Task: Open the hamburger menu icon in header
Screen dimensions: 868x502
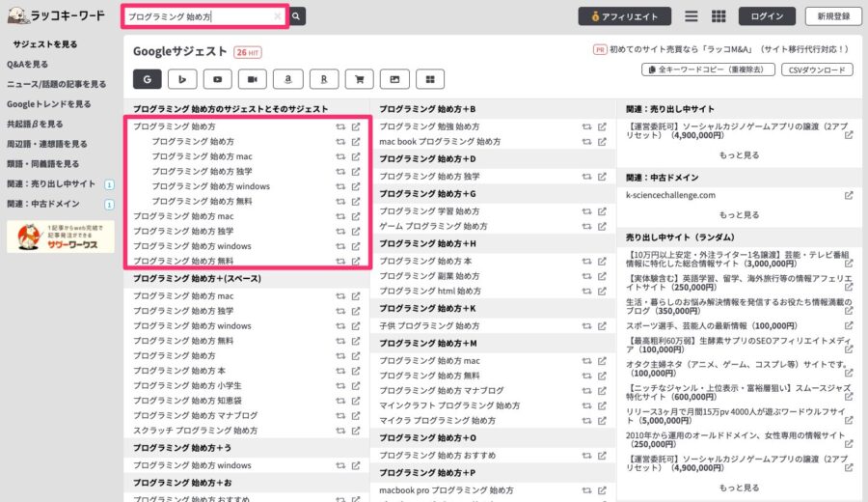Action: point(691,16)
